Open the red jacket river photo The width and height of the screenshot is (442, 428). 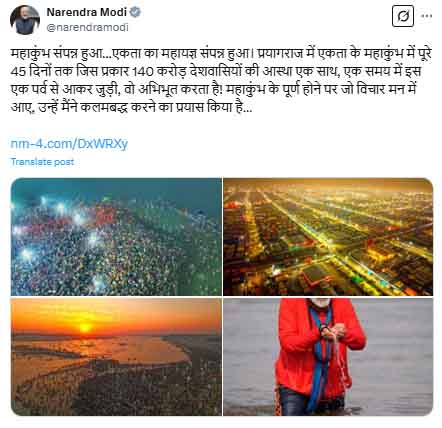point(328,357)
